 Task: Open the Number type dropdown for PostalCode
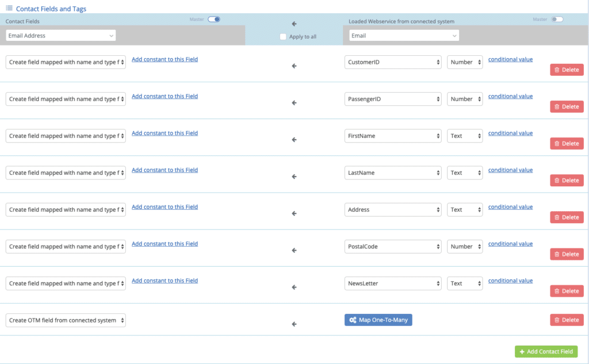pyautogui.click(x=465, y=247)
